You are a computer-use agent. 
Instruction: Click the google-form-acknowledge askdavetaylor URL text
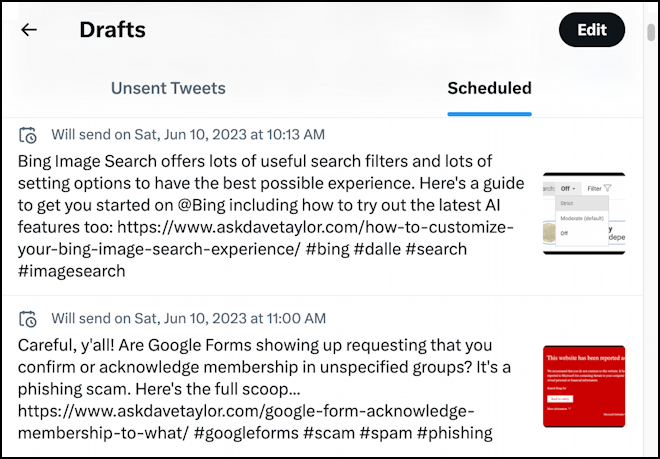pos(246,422)
